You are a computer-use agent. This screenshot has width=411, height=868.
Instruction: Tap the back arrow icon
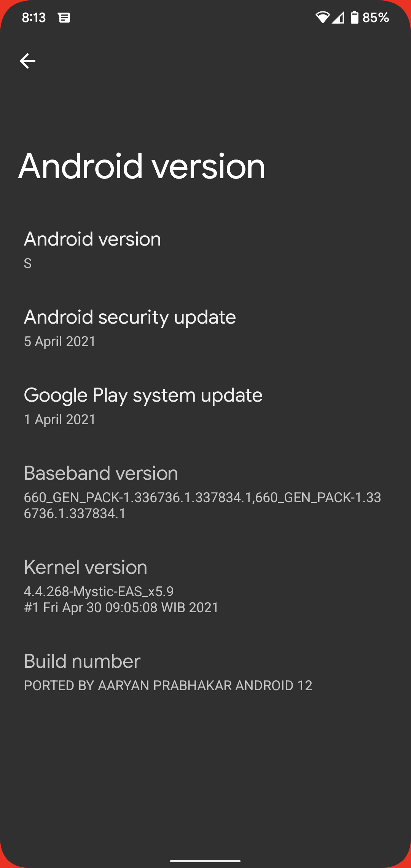(x=27, y=61)
